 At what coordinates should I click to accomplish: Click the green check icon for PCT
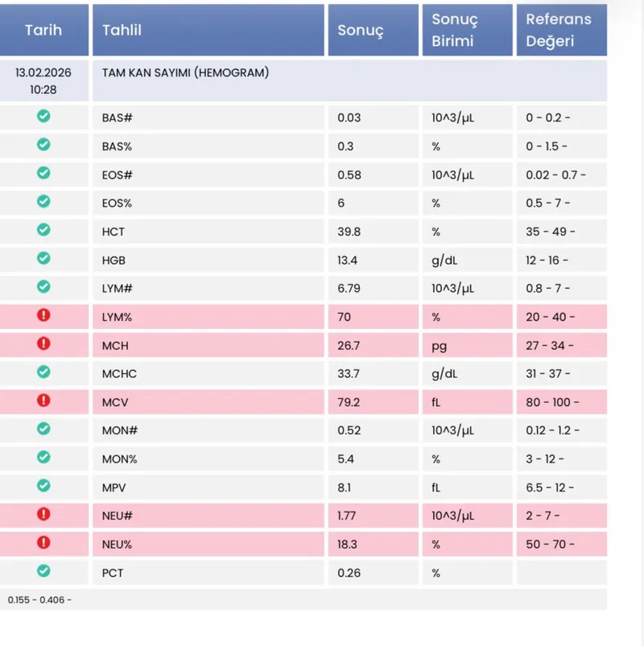pos(43,570)
